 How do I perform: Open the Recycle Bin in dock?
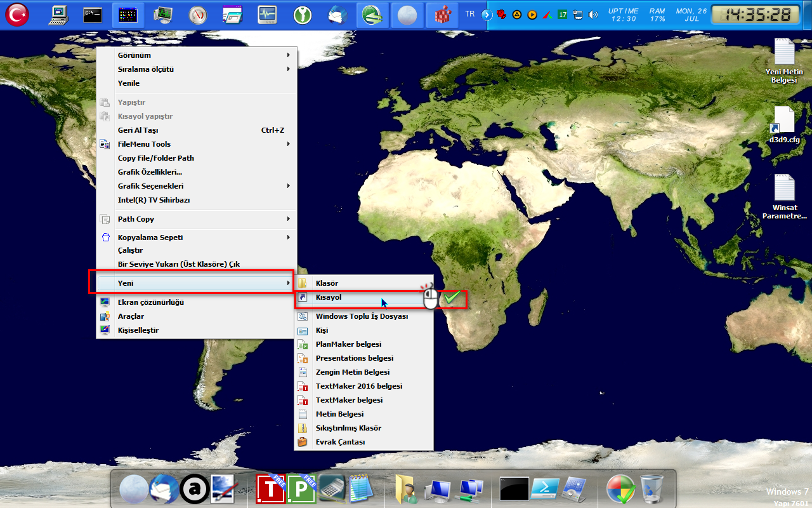[x=652, y=489]
